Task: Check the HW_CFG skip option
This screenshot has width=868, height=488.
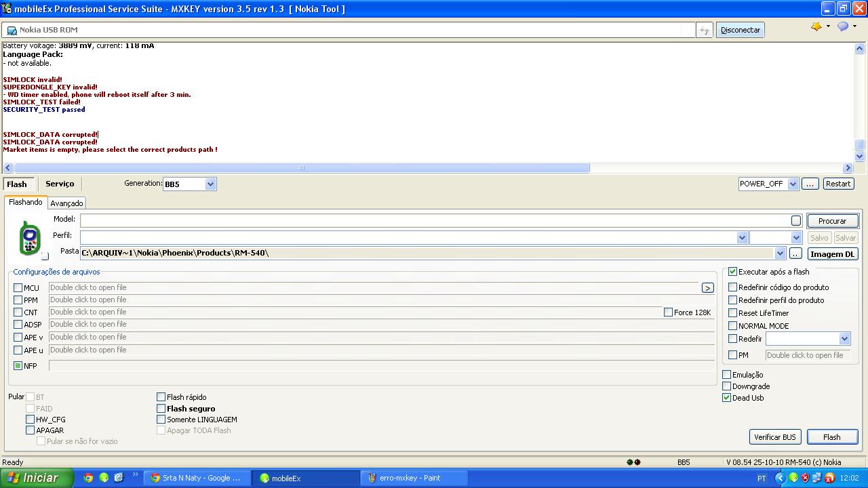Action: (x=30, y=420)
